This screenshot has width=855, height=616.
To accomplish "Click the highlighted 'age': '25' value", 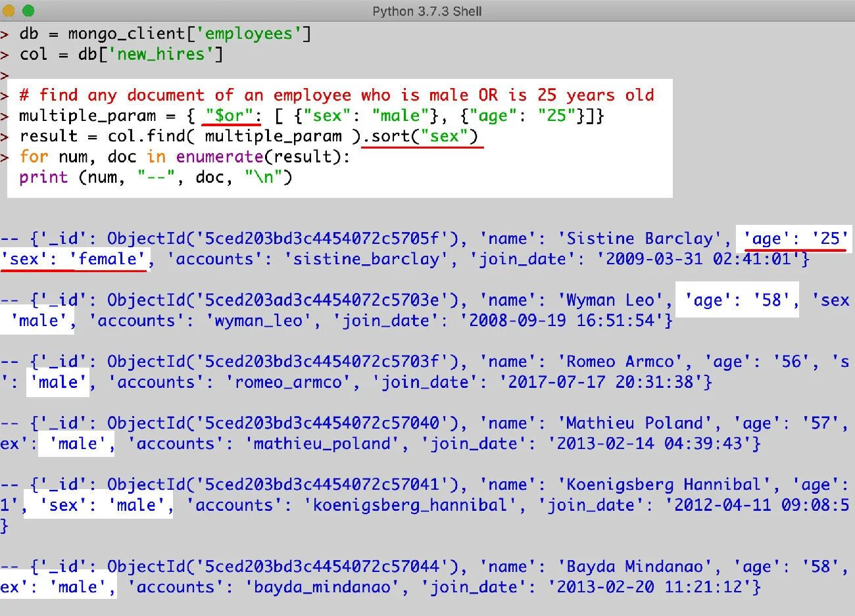I will click(x=796, y=239).
